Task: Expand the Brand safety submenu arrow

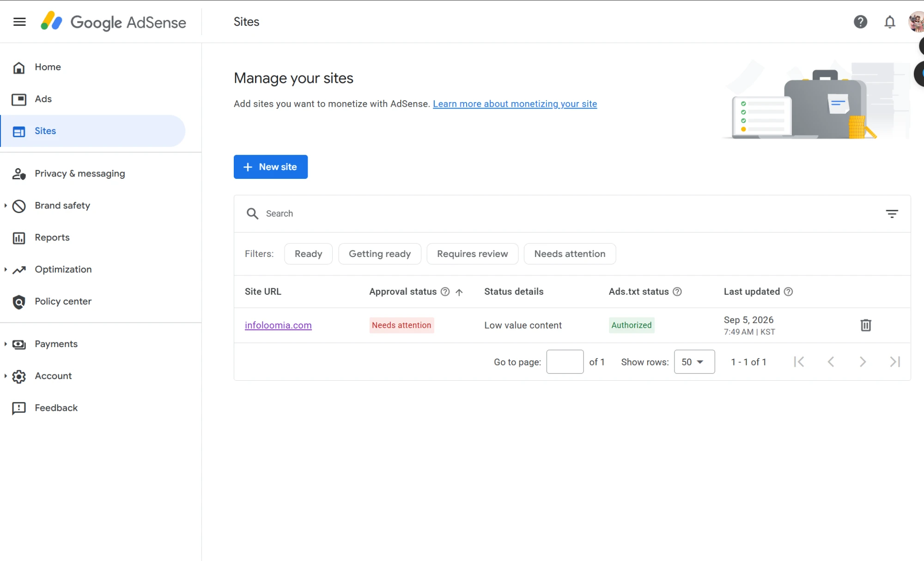Action: (x=6, y=206)
